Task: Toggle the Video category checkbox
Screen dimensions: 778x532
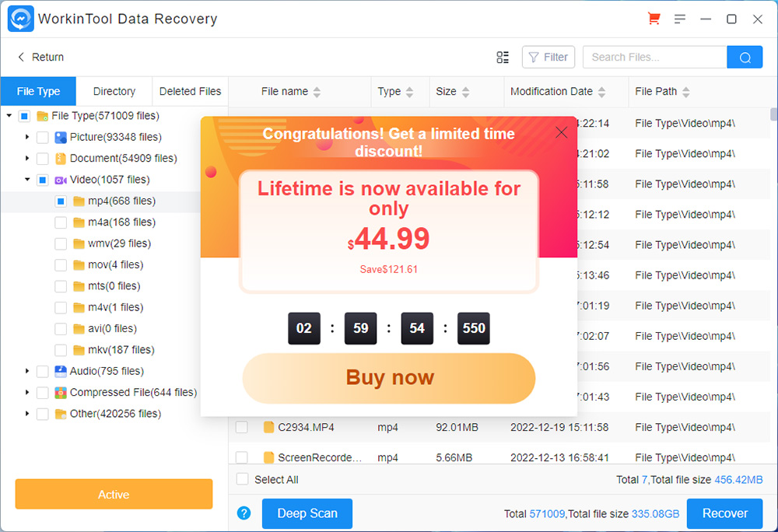Action: tap(43, 180)
